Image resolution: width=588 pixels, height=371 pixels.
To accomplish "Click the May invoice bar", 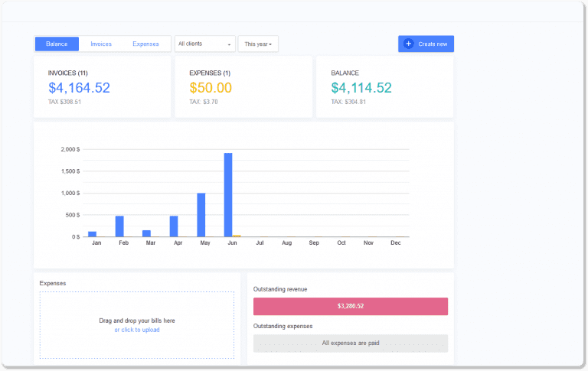I will (x=201, y=215).
